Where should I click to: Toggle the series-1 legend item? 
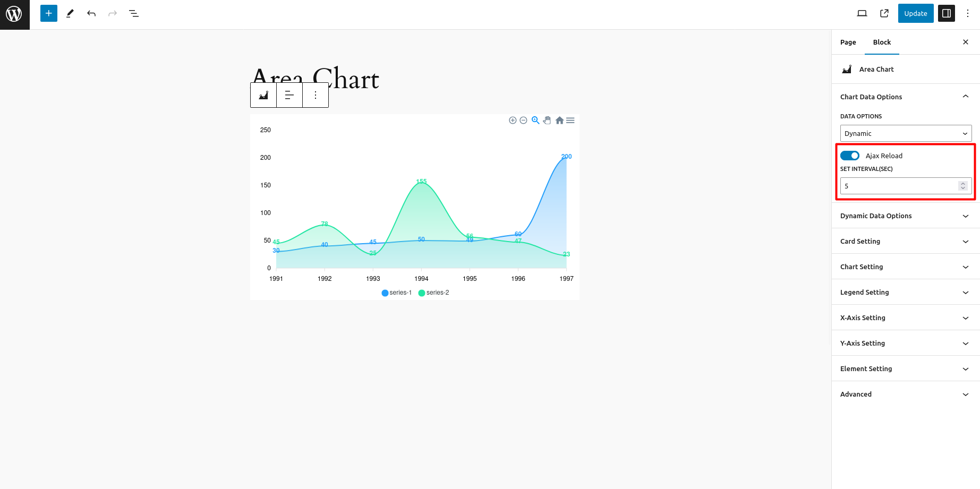(396, 293)
